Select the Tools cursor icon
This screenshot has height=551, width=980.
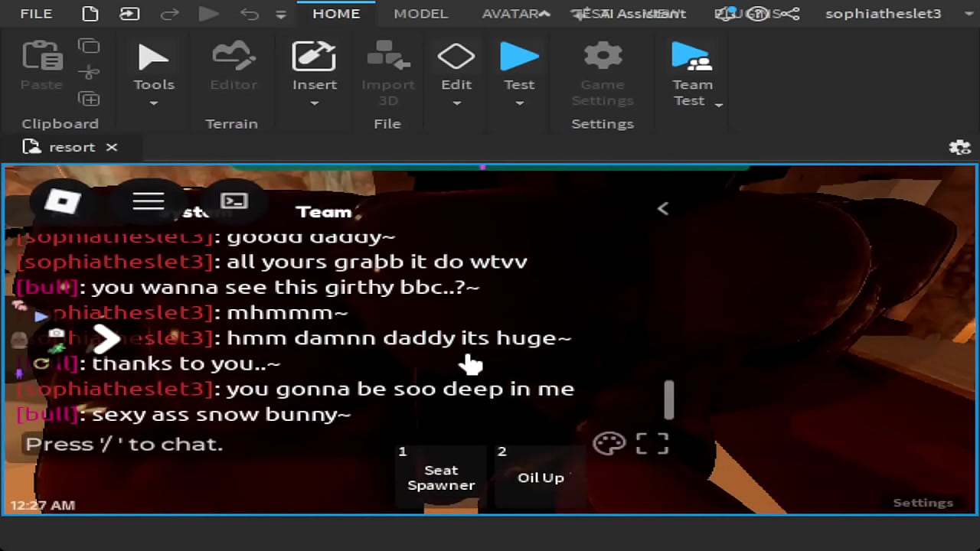click(x=153, y=58)
